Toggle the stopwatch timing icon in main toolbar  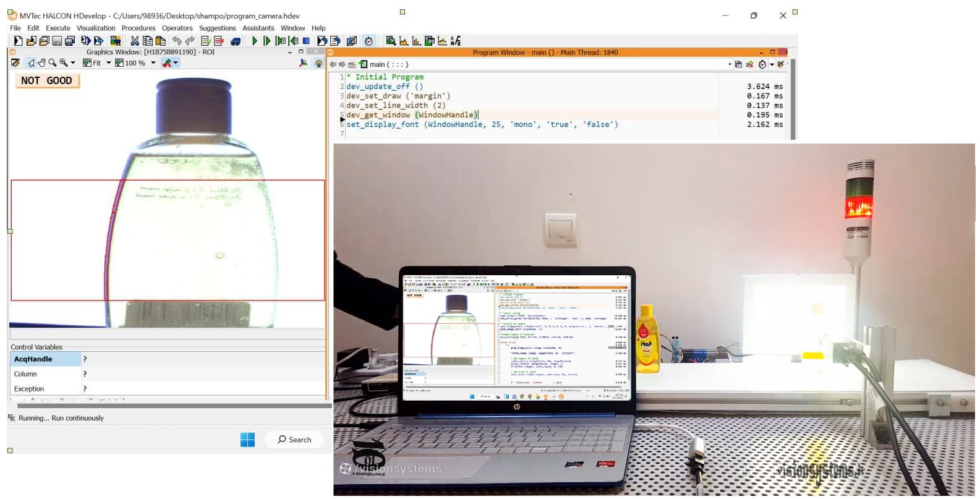coord(369,41)
